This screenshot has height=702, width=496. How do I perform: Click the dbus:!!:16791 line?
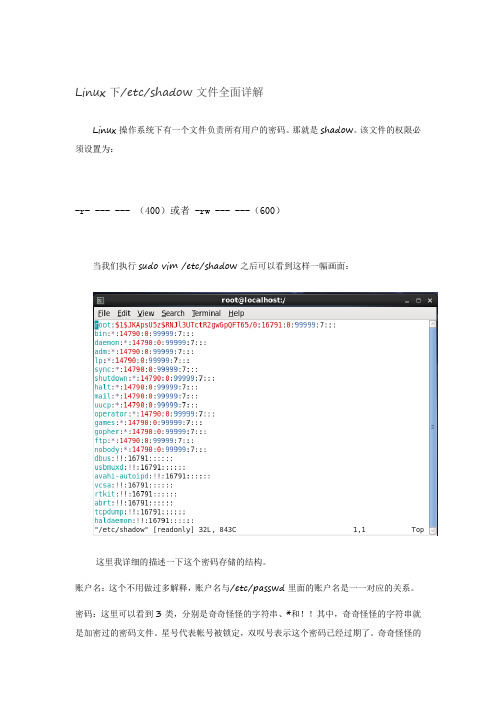(x=133, y=458)
